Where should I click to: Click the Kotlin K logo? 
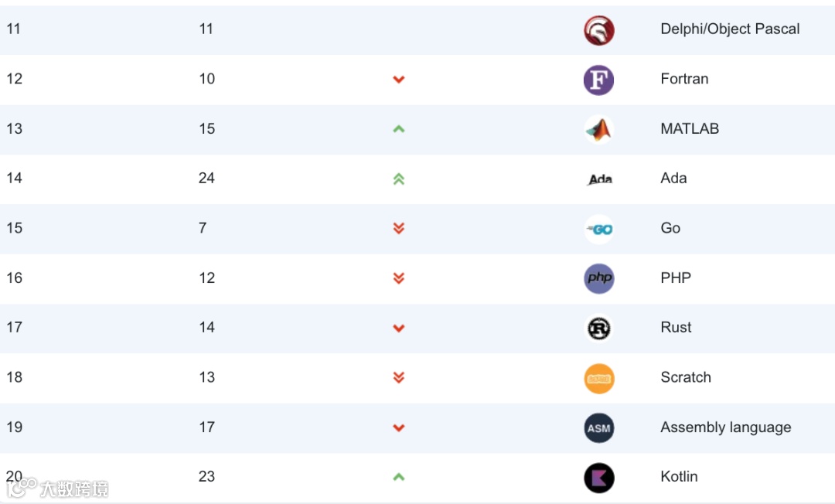(598, 478)
